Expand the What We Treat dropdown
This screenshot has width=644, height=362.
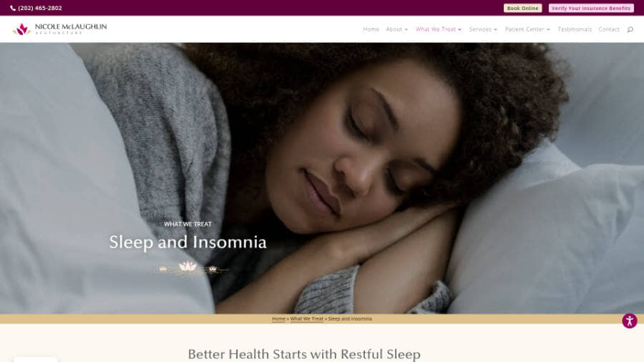point(438,29)
